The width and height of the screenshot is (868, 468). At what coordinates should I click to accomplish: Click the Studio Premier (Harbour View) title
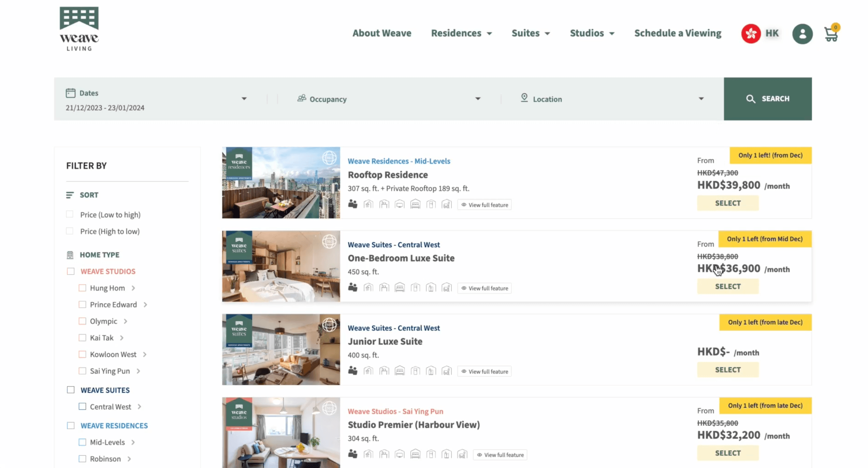coord(414,425)
